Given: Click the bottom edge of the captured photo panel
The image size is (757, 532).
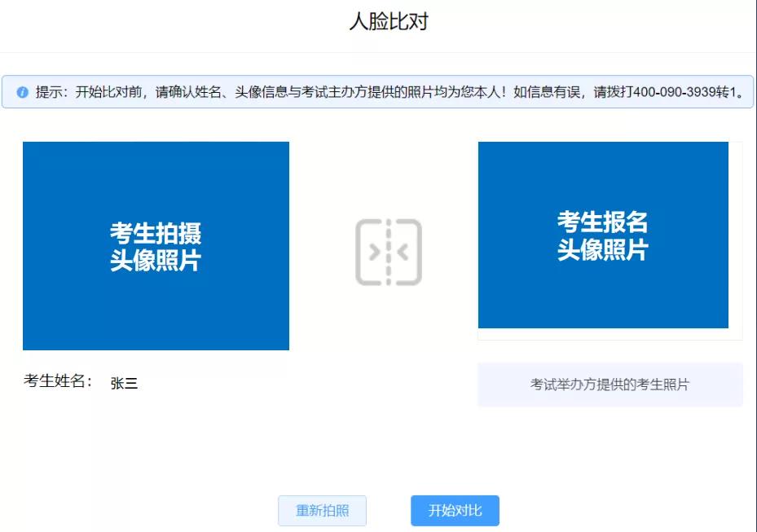Looking at the screenshot, I should [156, 348].
